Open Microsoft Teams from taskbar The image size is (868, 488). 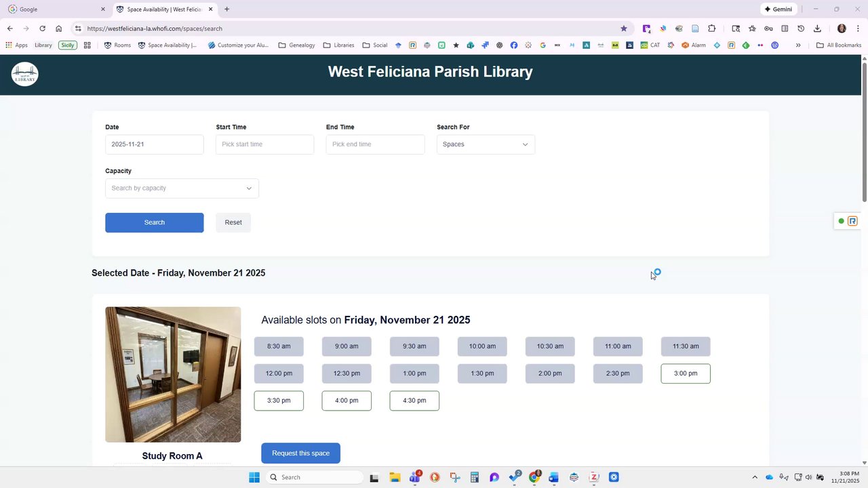(x=414, y=477)
